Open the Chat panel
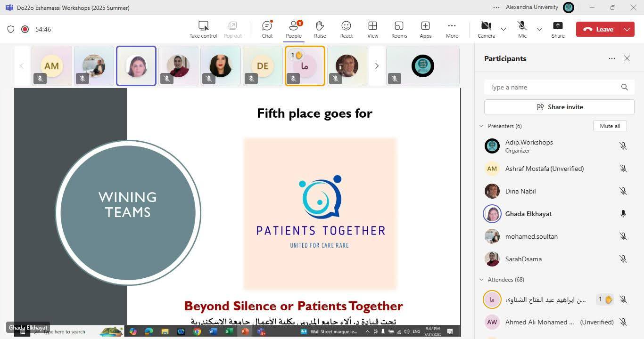Screen dimensions: 644x339 click(x=267, y=29)
